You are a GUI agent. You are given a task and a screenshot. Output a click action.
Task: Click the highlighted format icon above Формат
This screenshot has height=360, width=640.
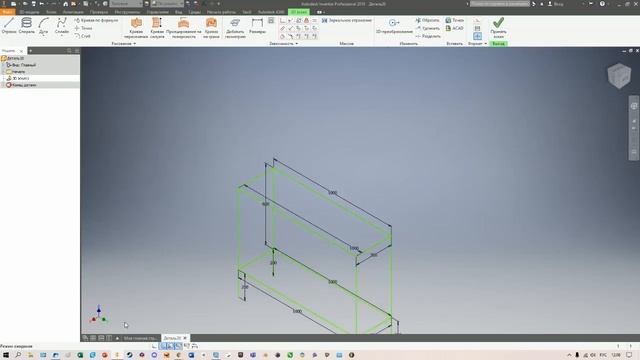click(x=477, y=36)
